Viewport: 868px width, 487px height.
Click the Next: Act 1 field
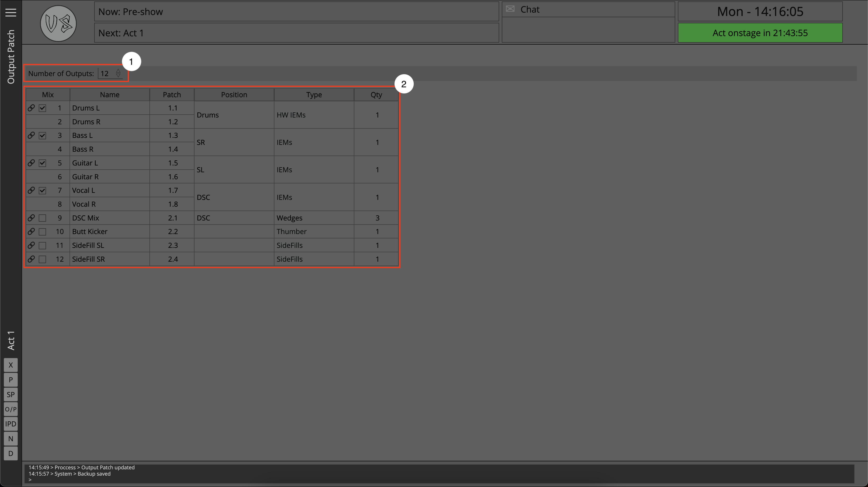click(296, 33)
